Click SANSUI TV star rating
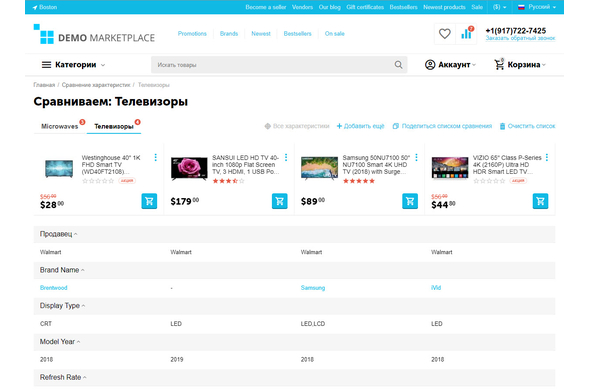The width and height of the screenshot is (590, 391). tap(228, 181)
